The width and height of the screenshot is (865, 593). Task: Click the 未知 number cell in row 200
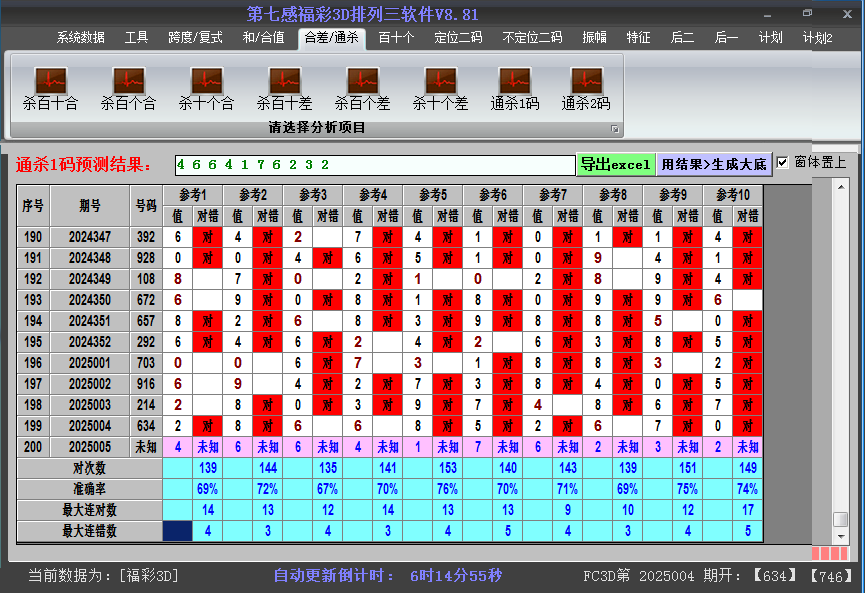[x=146, y=447]
